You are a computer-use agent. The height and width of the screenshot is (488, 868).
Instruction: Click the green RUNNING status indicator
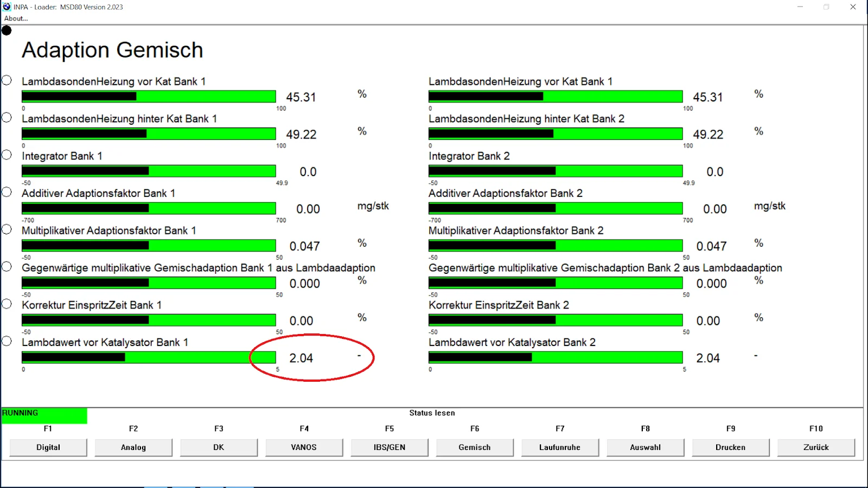point(44,415)
